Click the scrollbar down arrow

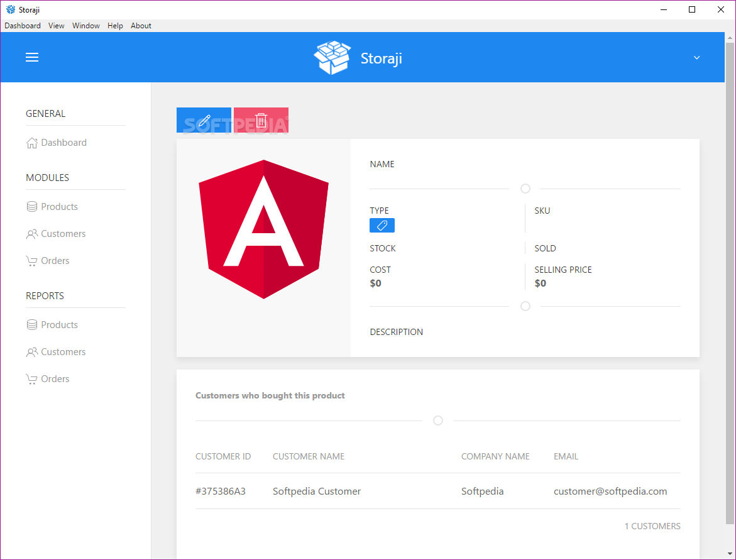click(730, 554)
